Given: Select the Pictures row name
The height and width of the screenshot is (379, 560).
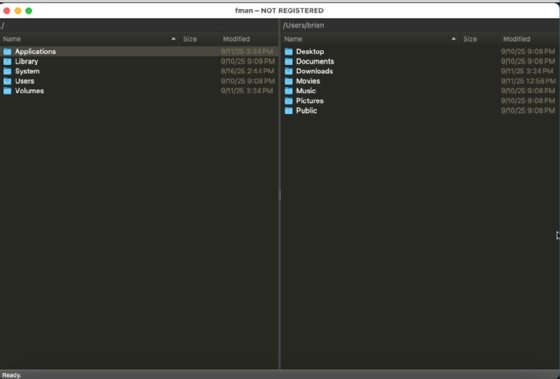Looking at the screenshot, I should (310, 101).
